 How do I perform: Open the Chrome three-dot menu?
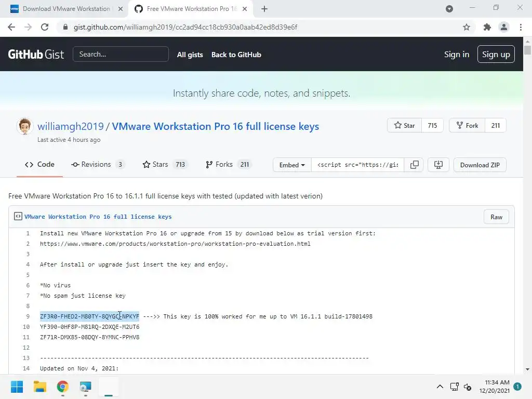521,27
